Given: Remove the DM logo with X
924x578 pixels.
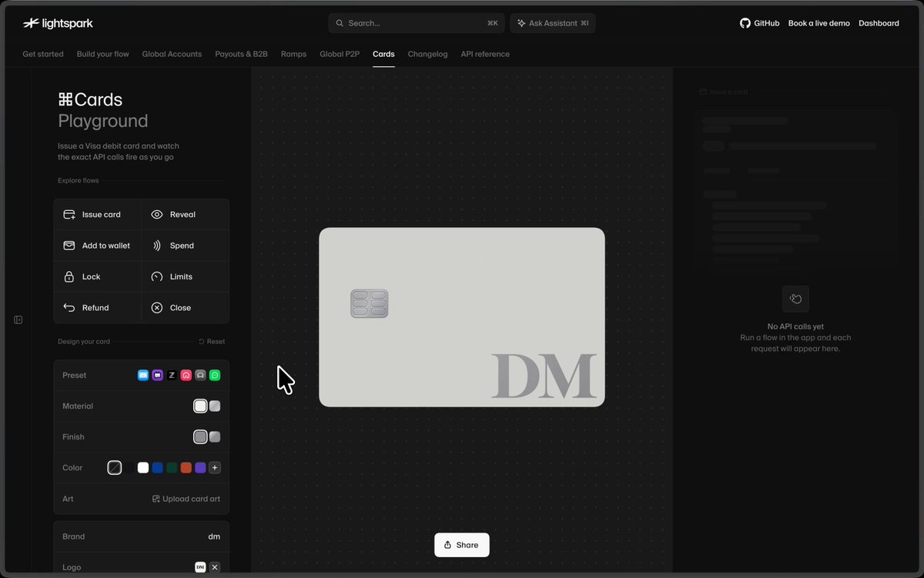Looking at the screenshot, I should 215,567.
